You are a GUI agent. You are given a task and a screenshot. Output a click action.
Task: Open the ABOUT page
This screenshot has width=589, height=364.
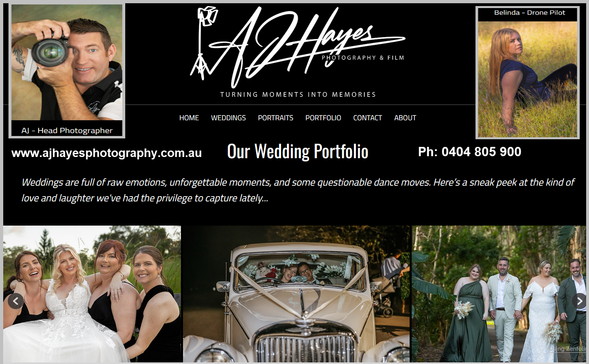pyautogui.click(x=405, y=118)
